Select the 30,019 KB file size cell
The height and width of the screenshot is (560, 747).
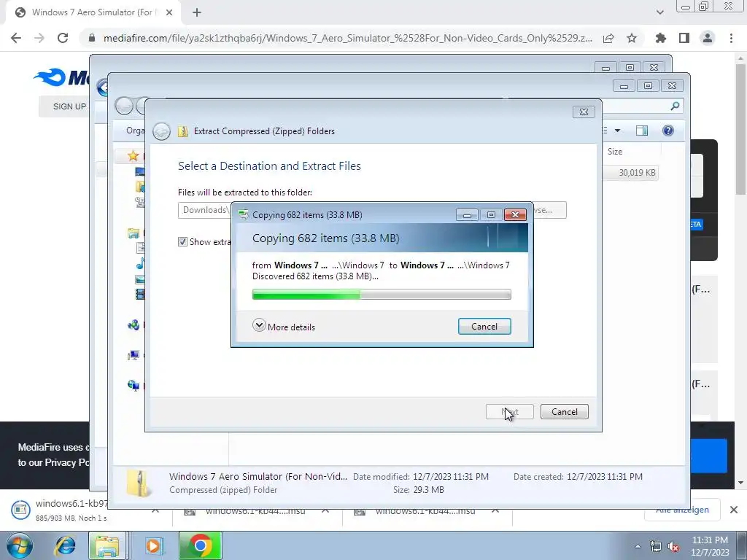637,173
